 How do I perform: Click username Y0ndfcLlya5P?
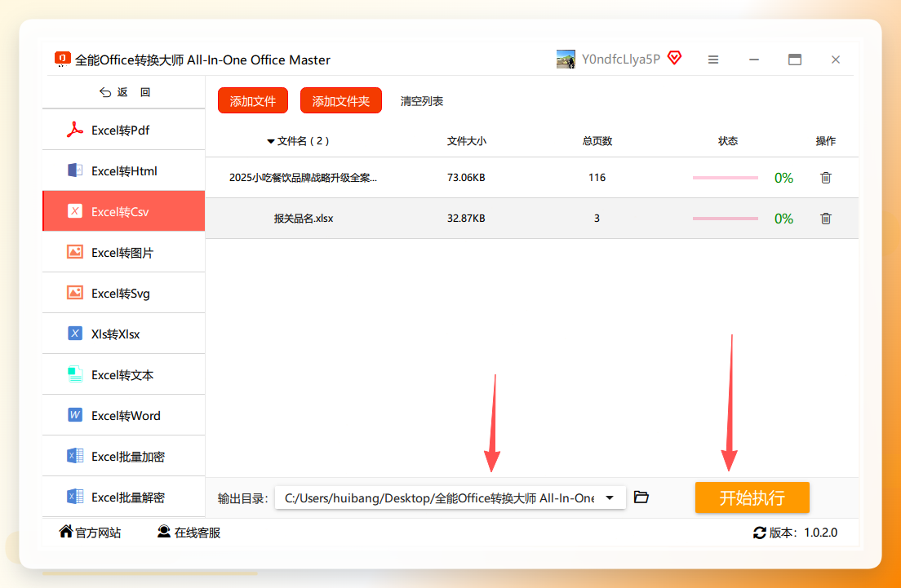(x=620, y=60)
